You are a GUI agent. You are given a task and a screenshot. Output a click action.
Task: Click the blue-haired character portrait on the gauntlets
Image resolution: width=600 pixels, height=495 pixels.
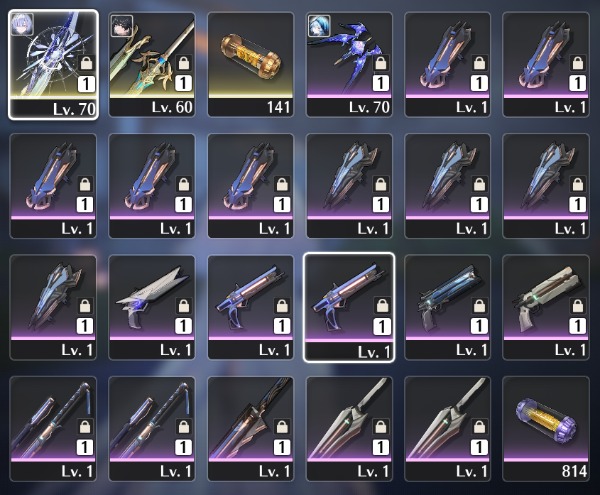pyautogui.click(x=319, y=26)
